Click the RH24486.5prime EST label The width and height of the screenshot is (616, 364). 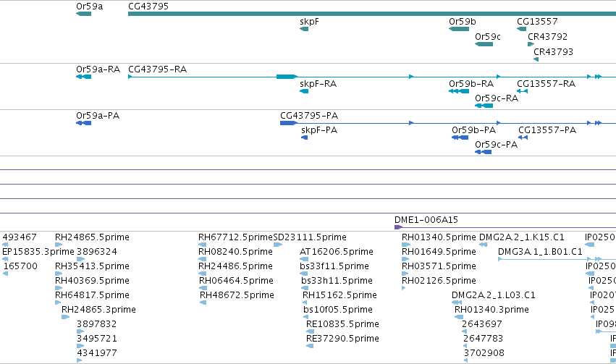[235, 266]
